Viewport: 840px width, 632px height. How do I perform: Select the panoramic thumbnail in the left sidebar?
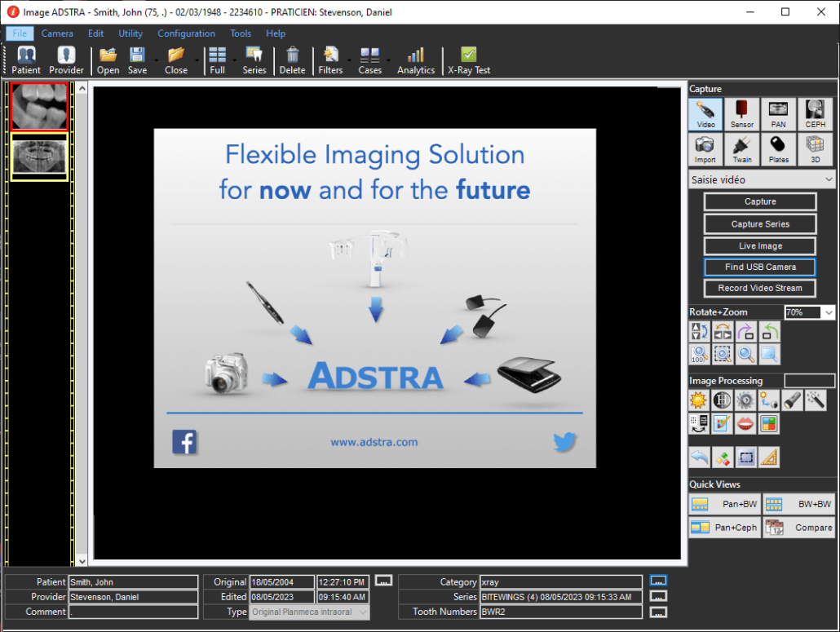click(39, 156)
